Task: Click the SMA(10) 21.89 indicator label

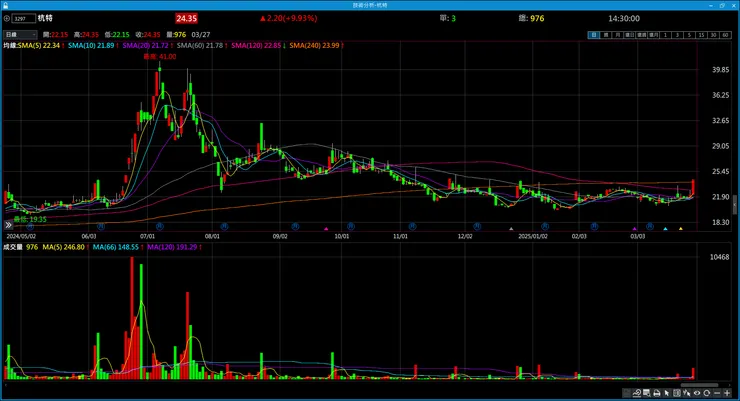Action: pos(91,45)
